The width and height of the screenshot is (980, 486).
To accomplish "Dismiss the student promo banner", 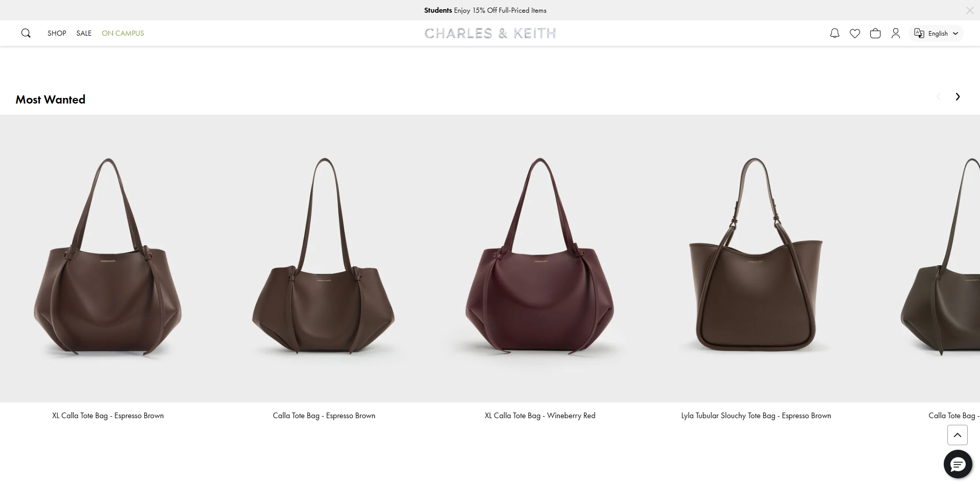I will [x=970, y=10].
